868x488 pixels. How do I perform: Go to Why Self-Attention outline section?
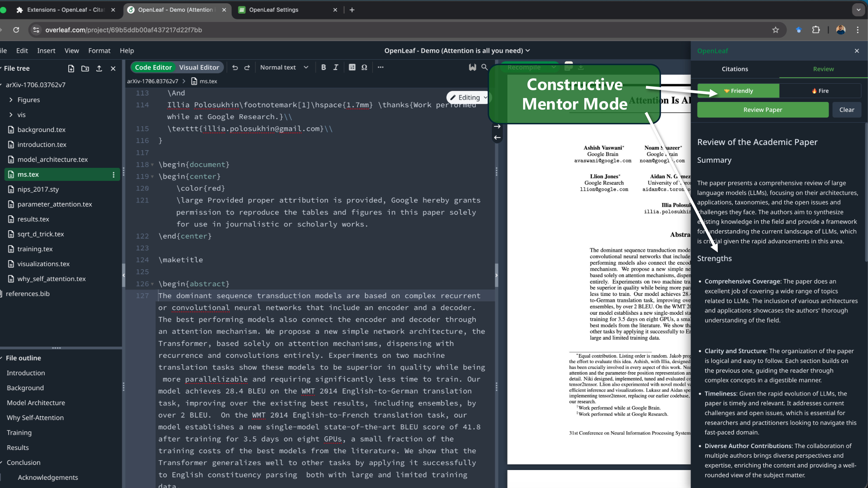(35, 418)
